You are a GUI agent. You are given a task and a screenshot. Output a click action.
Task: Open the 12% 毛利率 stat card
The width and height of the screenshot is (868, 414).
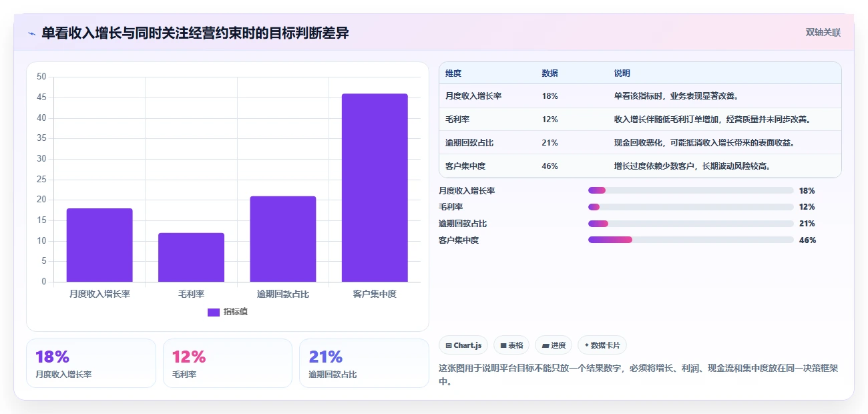pos(228,363)
